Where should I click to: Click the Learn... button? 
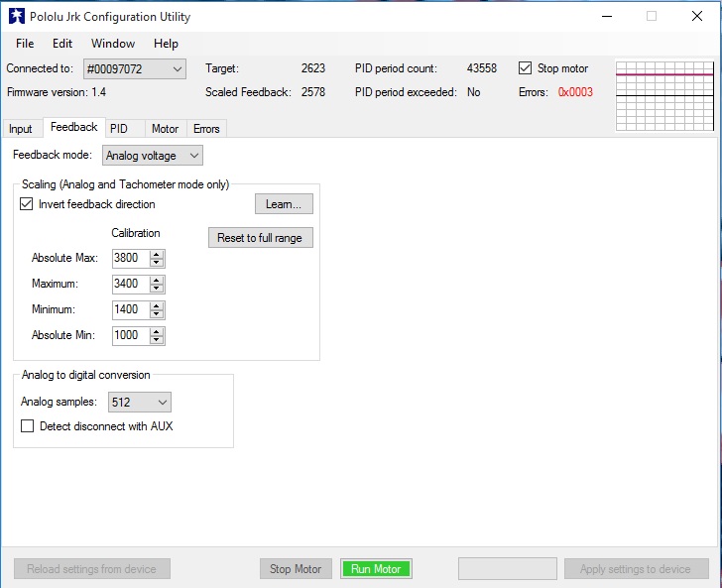pyautogui.click(x=284, y=204)
